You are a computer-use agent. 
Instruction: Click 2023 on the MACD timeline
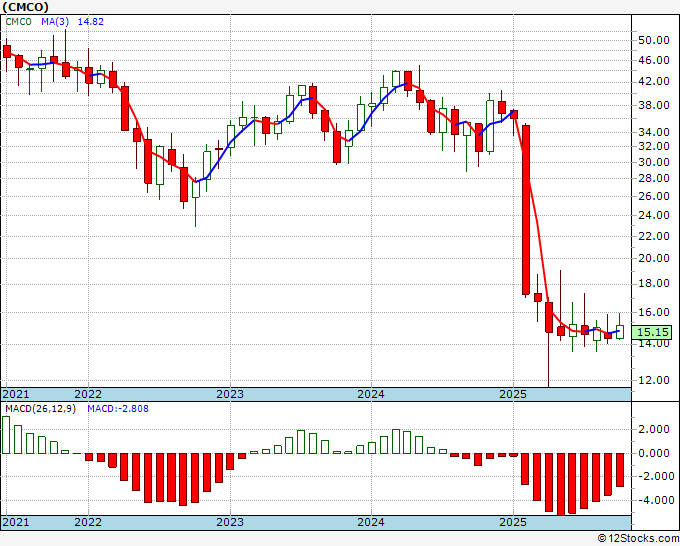230,522
